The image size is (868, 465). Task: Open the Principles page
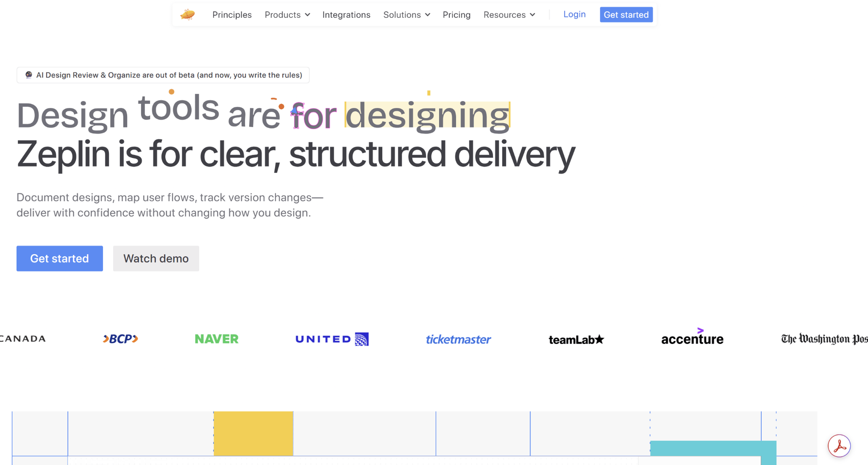(232, 15)
